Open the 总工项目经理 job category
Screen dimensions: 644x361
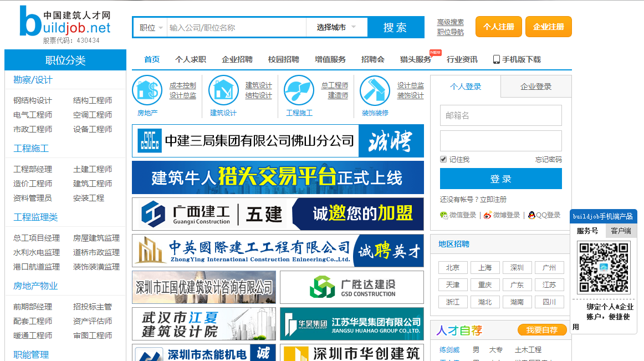[x=36, y=238]
